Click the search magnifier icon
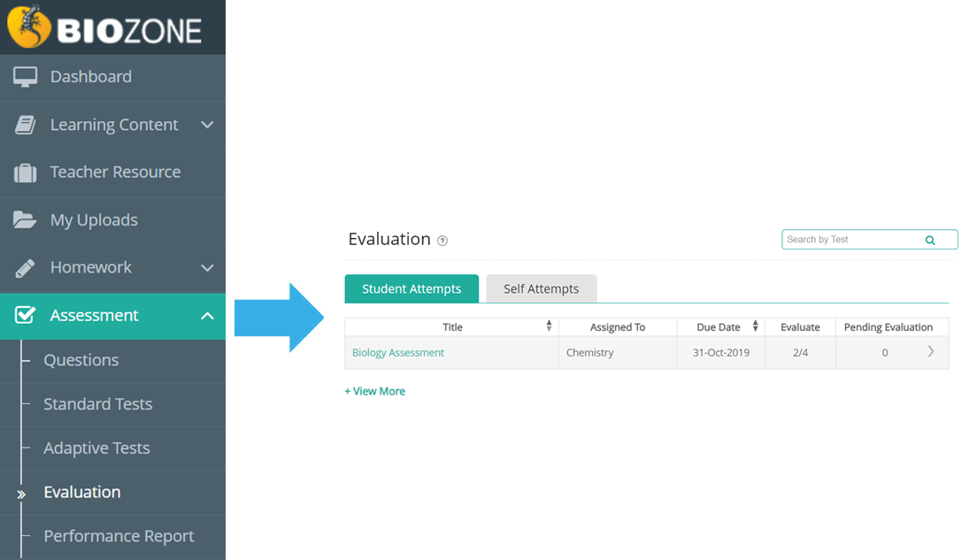Viewport: 961px width, 560px height. click(x=930, y=240)
